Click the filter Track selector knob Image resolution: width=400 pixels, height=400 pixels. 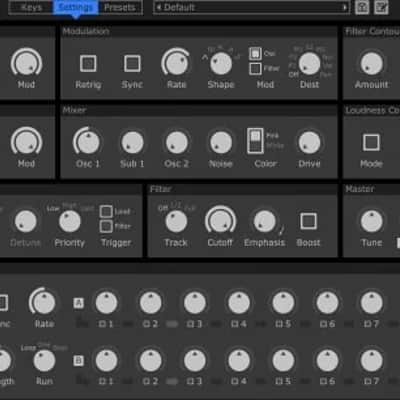176,221
